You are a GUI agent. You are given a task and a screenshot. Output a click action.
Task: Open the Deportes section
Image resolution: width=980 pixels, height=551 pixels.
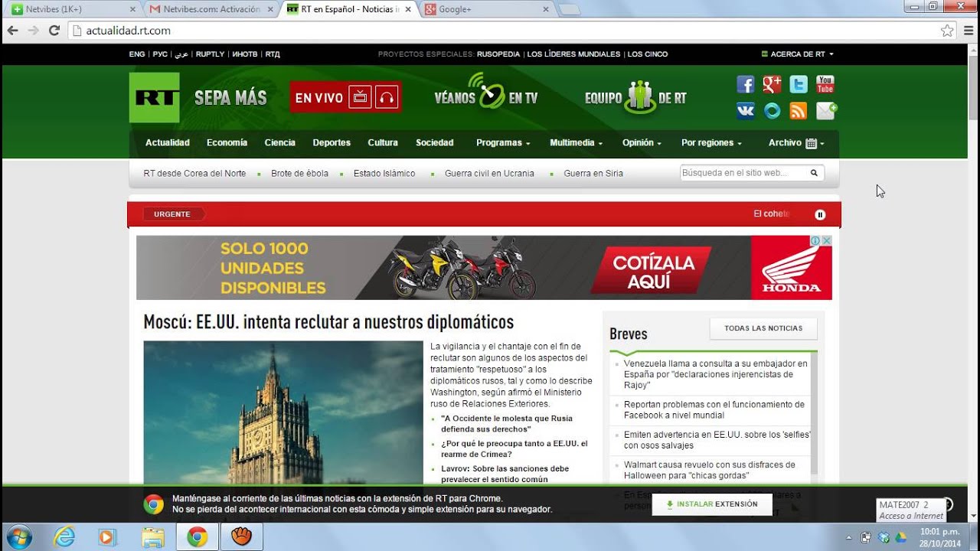coord(332,142)
